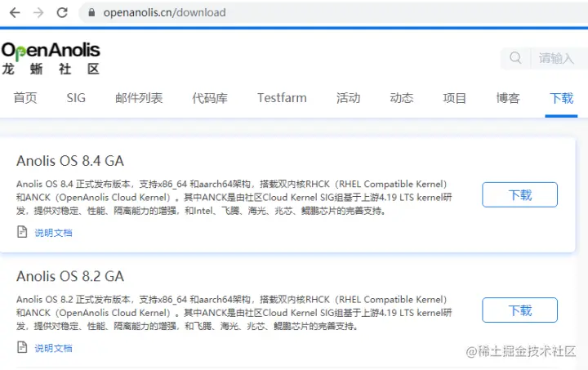
Task: Open the 首页 navigation tab
Action: click(x=25, y=98)
